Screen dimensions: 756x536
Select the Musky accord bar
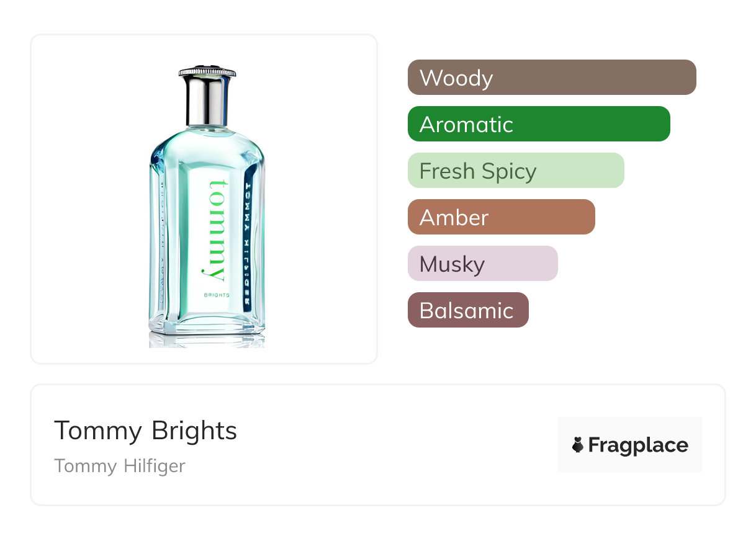483,264
